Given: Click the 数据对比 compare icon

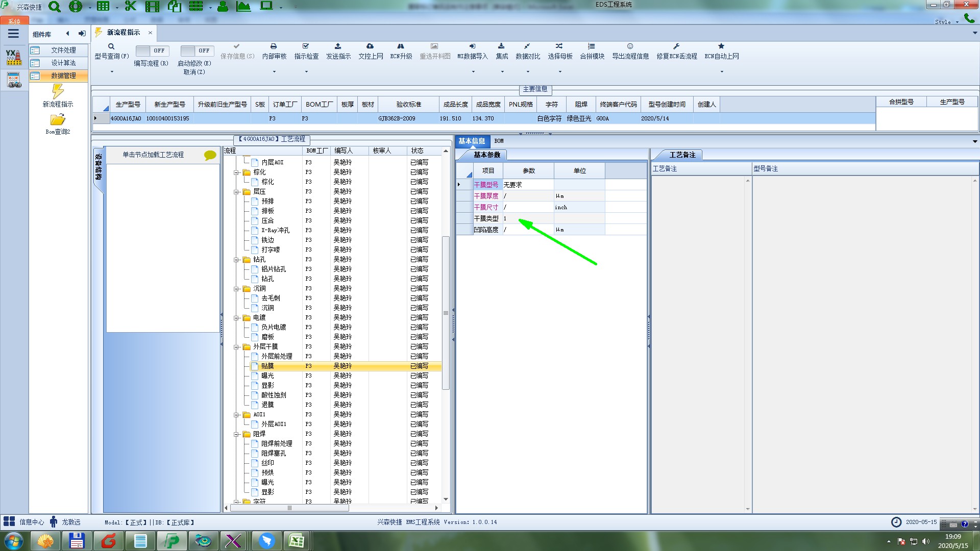Looking at the screenshot, I should tap(527, 46).
